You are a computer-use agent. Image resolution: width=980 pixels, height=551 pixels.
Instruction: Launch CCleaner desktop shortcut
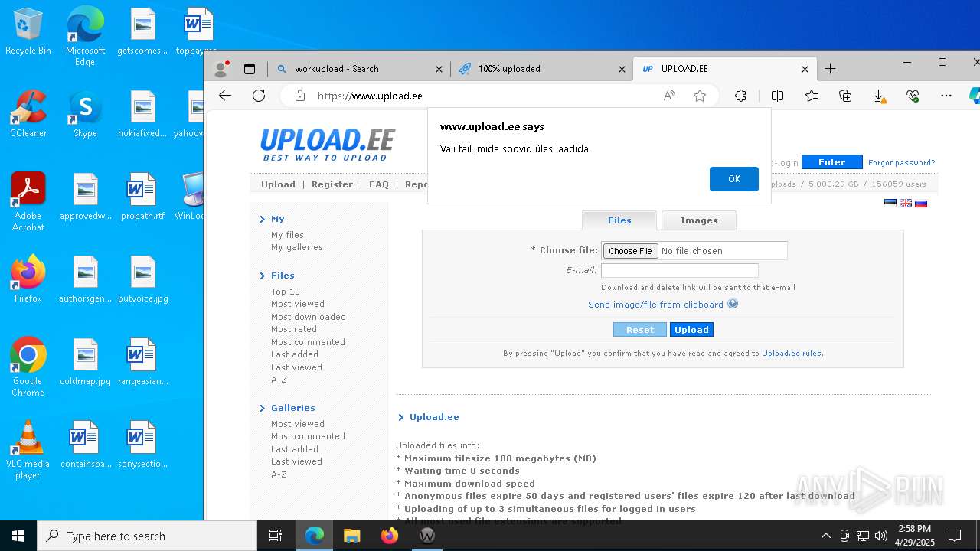tap(28, 115)
